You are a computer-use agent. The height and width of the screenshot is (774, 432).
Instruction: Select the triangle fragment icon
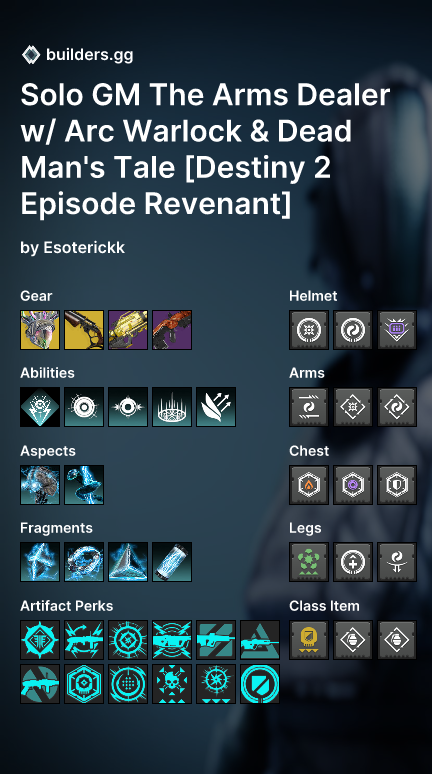[128, 562]
